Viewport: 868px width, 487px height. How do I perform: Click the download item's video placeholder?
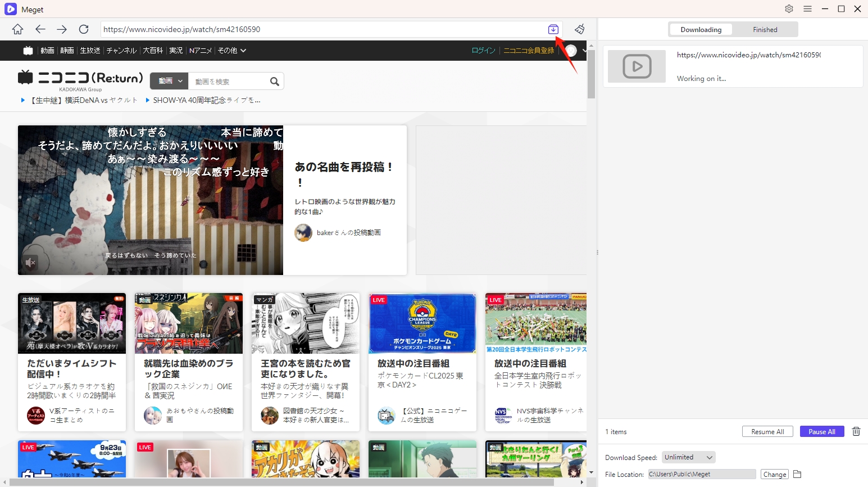tap(637, 66)
